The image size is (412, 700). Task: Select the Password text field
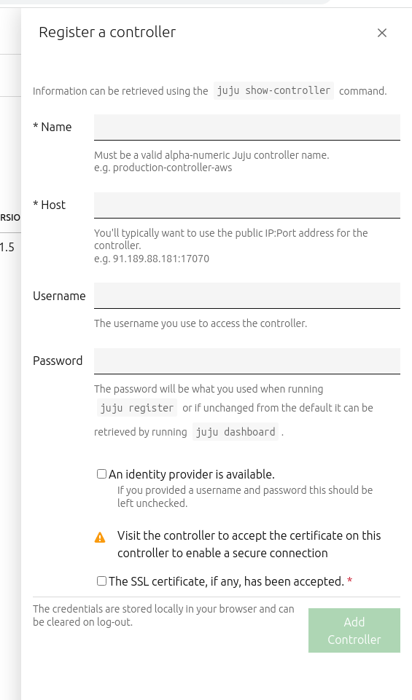[x=247, y=361]
